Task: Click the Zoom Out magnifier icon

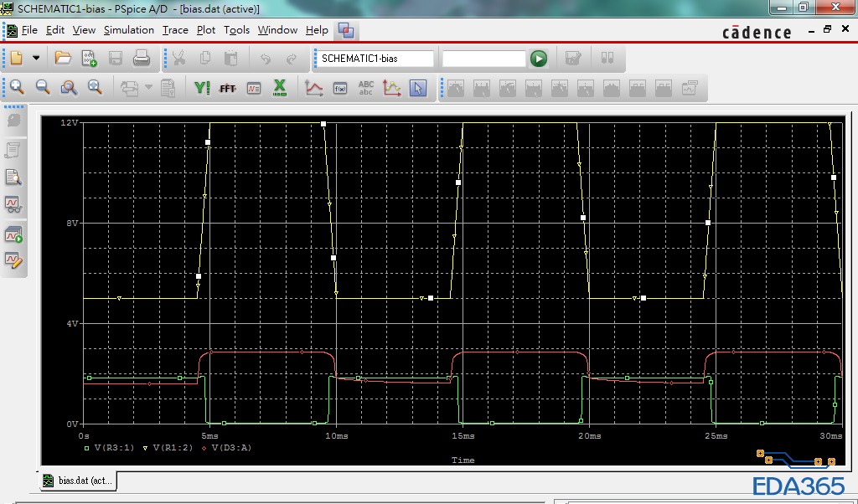Action: click(43, 87)
